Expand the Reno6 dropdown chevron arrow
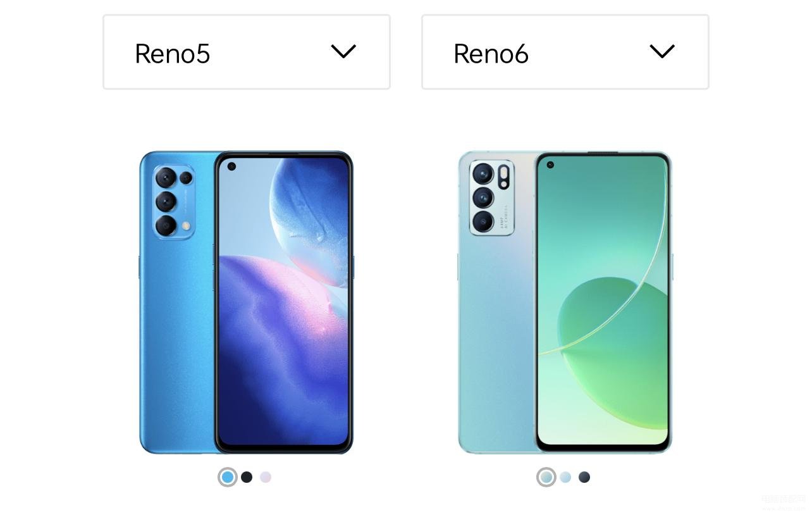812x517 pixels. tap(662, 51)
